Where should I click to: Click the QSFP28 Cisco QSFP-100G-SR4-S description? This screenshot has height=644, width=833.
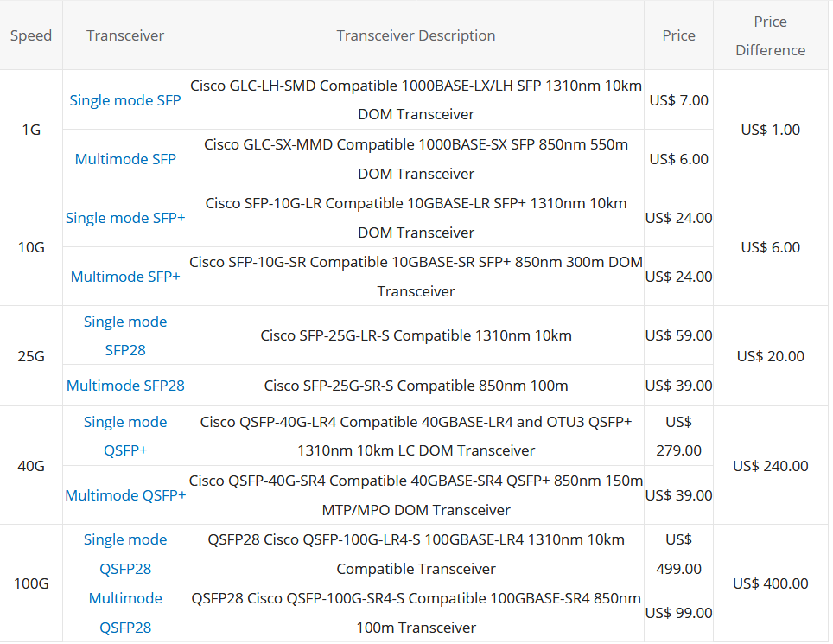coord(416,613)
